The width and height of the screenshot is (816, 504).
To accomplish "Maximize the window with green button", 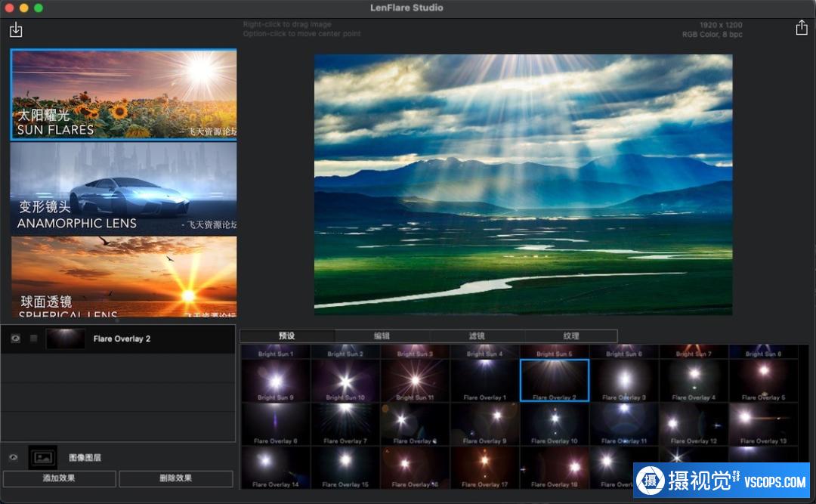I will pos(38,8).
